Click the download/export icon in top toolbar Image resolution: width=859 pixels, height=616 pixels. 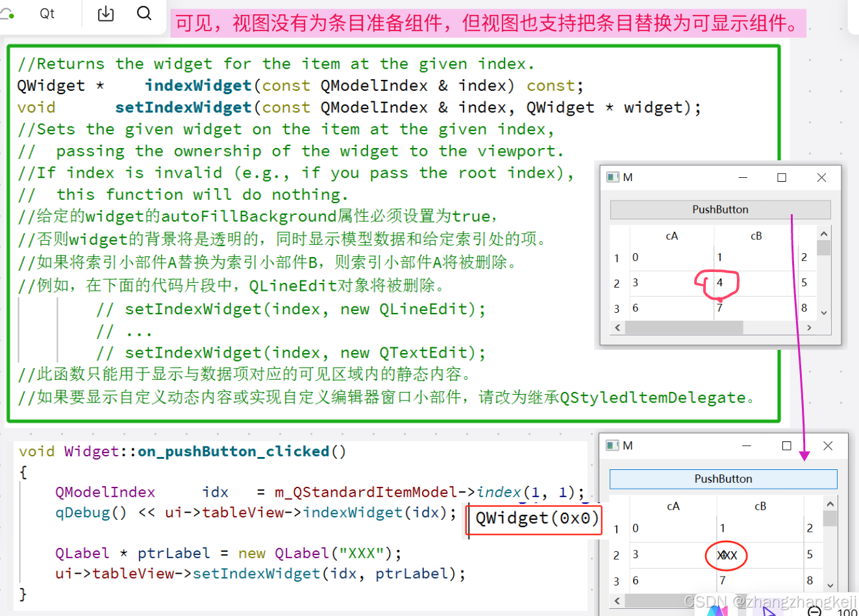point(105,13)
